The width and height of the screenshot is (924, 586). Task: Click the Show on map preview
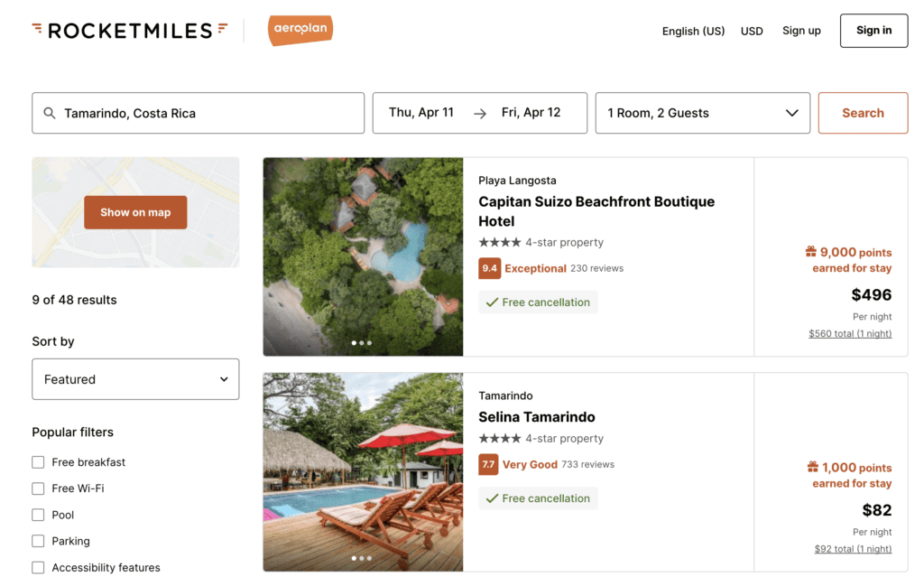(135, 212)
